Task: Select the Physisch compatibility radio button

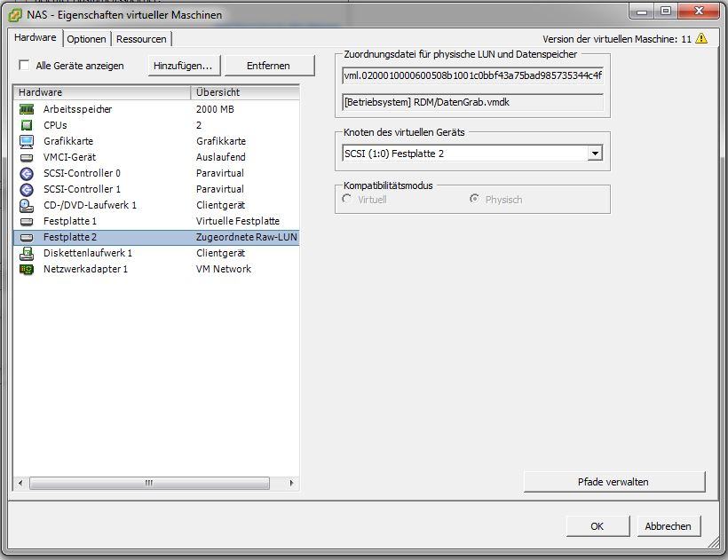Action: tap(474, 199)
